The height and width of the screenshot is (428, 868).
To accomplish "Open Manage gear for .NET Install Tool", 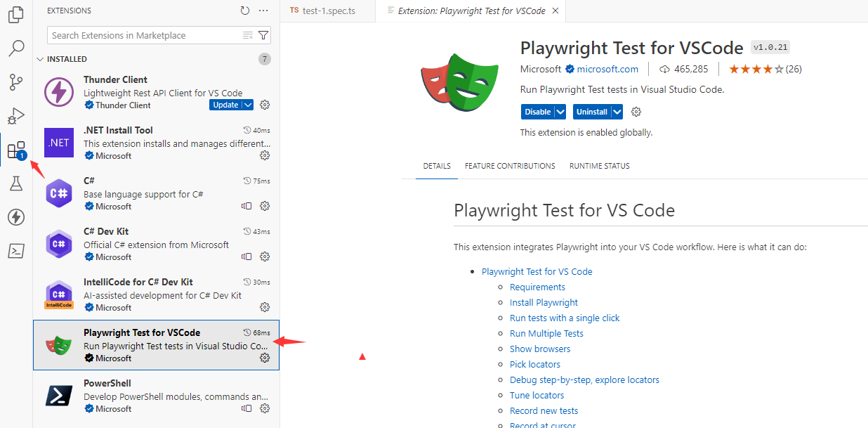I will (265, 155).
